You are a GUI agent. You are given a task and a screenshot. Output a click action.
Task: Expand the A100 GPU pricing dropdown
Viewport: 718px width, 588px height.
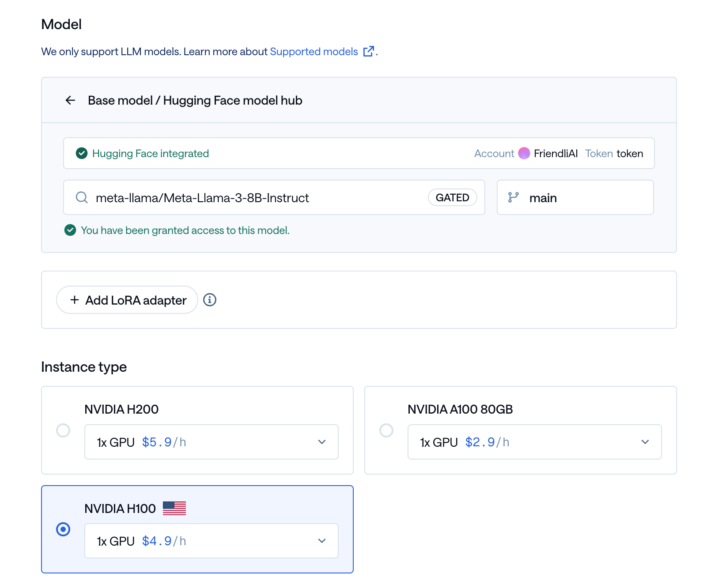pyautogui.click(x=645, y=441)
